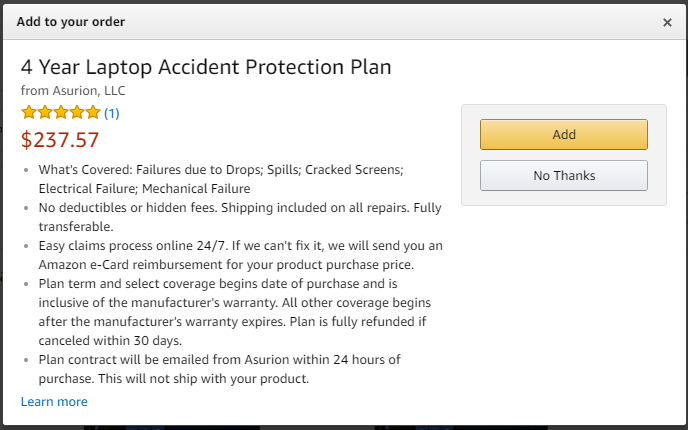The width and height of the screenshot is (688, 430).
Task: Close the Add to your order dialog
Action: [x=667, y=22]
